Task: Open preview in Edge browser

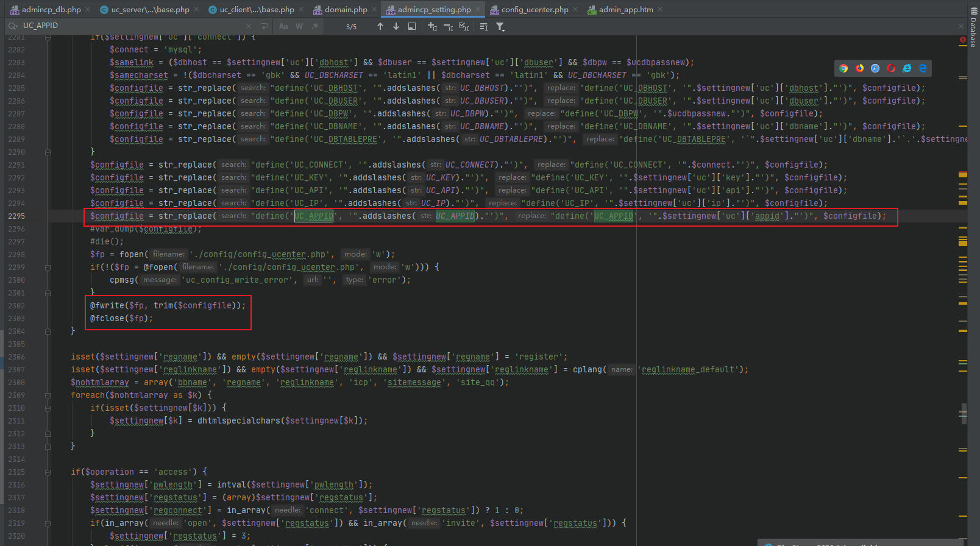Action: (923, 68)
